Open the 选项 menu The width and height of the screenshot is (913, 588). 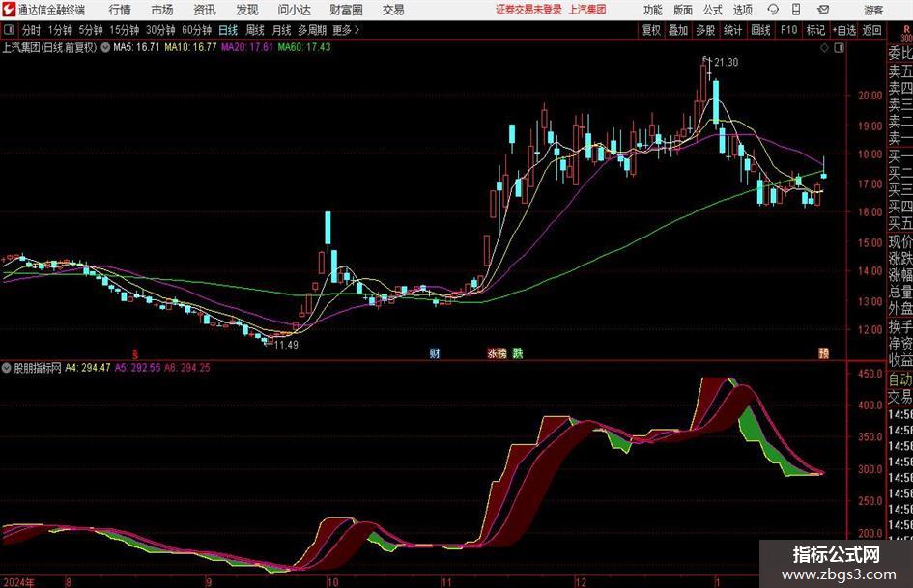742,10
